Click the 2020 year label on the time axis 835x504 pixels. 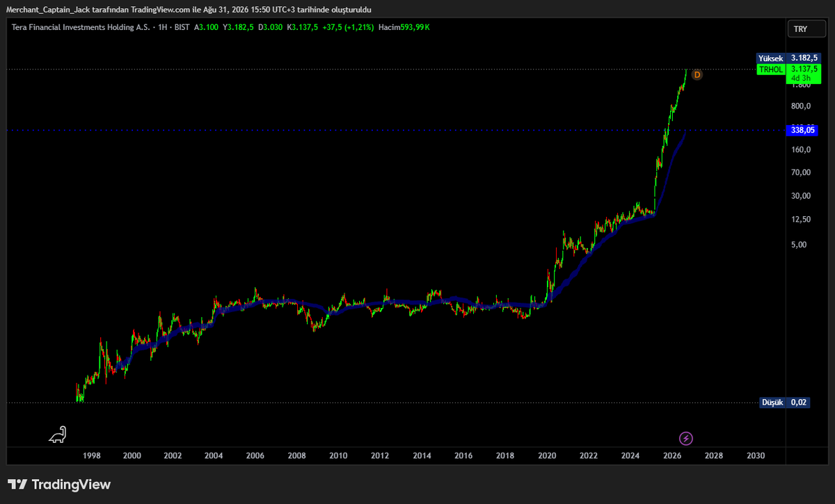[x=547, y=455]
